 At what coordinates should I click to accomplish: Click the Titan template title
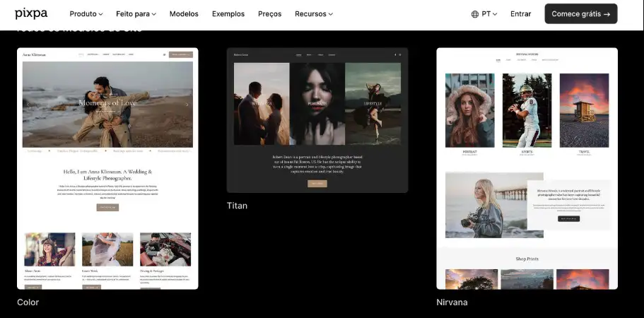click(237, 206)
